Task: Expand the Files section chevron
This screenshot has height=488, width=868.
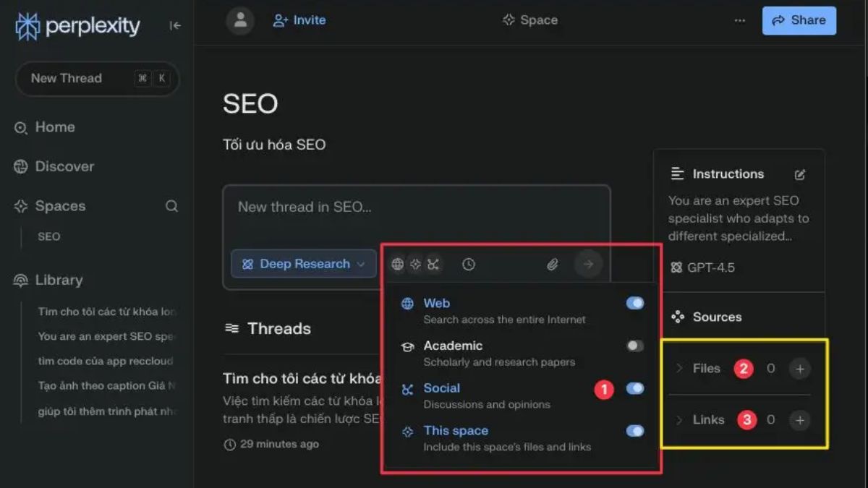Action: [679, 368]
